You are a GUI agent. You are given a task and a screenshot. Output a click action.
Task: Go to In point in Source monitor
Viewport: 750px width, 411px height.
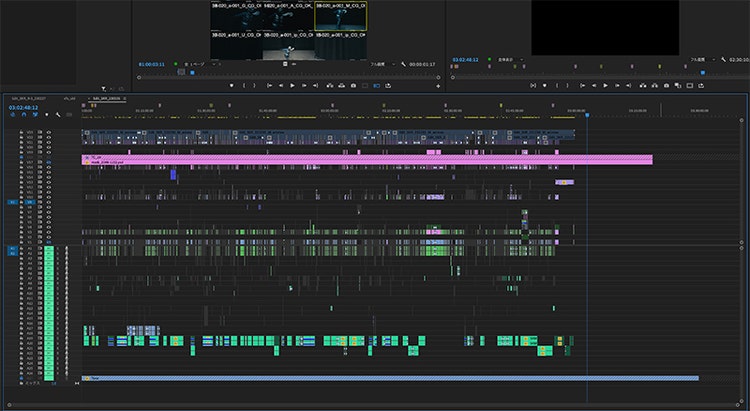[269, 86]
